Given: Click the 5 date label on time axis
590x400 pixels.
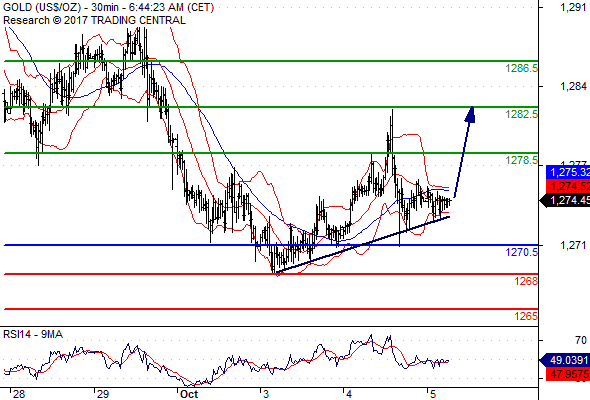Looking at the screenshot, I should pyautogui.click(x=433, y=394).
